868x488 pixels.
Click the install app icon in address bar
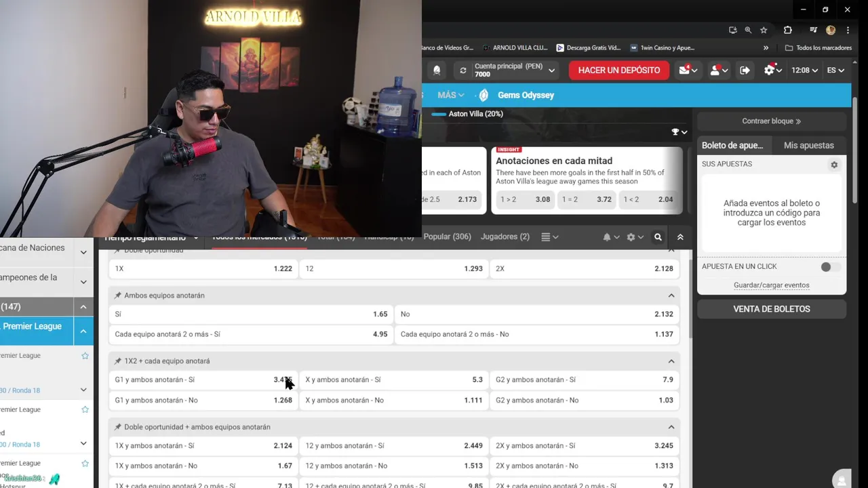(733, 30)
